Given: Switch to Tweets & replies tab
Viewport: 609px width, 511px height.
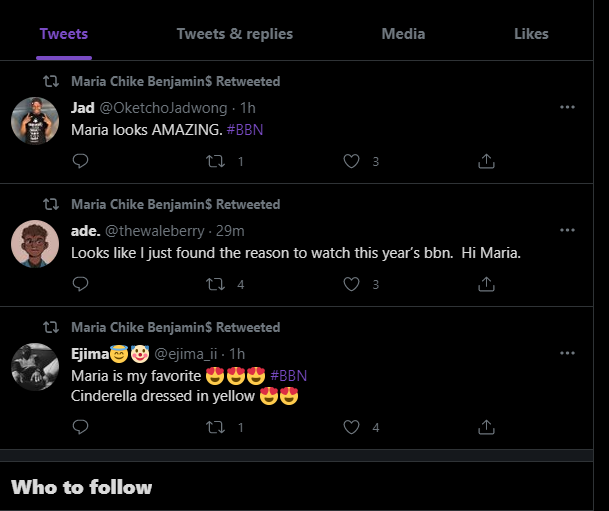Looking at the screenshot, I should pos(235,34).
